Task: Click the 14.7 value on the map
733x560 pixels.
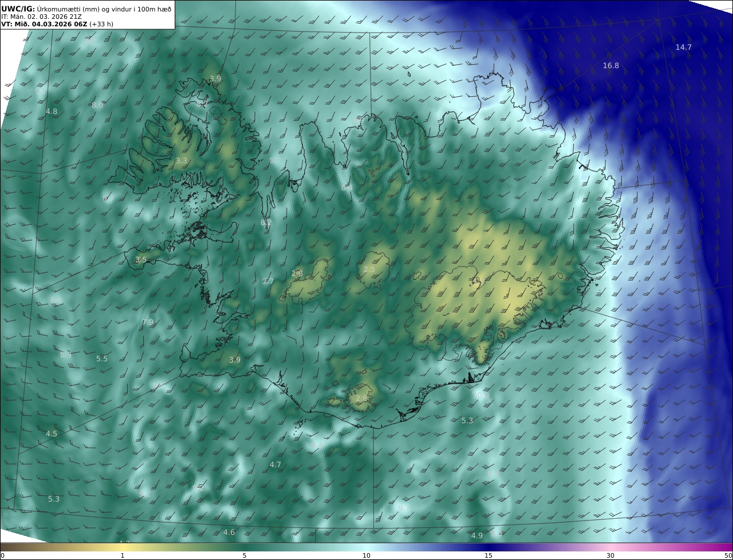Action: 683,47
